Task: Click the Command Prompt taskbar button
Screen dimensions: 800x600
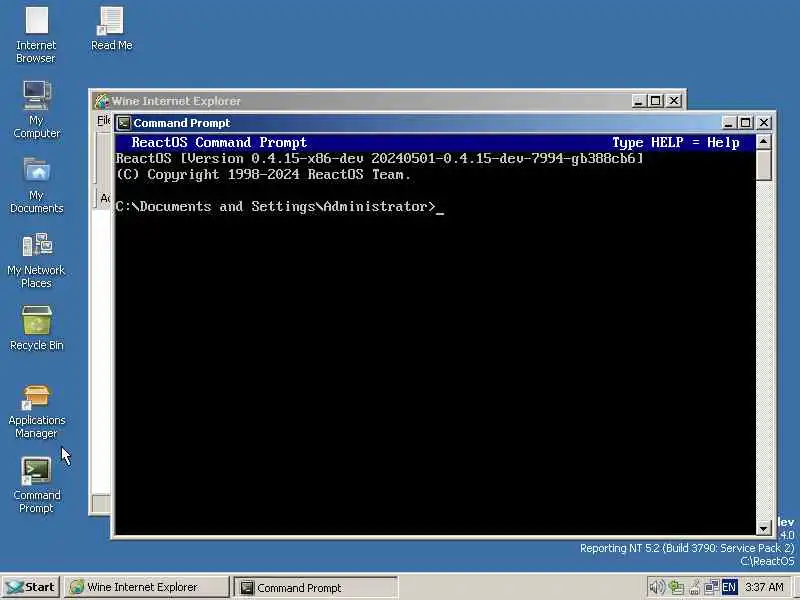Action: tap(315, 587)
